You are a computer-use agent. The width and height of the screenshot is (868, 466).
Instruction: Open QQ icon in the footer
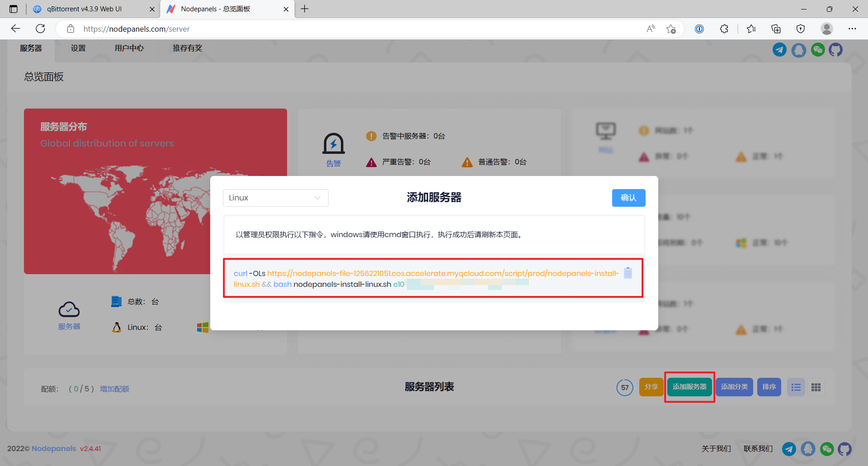808,449
